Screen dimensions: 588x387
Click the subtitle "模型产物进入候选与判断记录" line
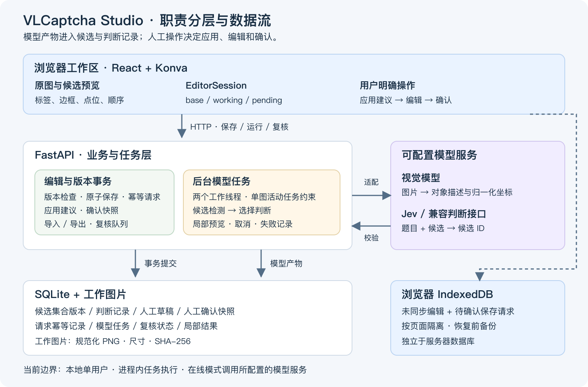point(150,37)
